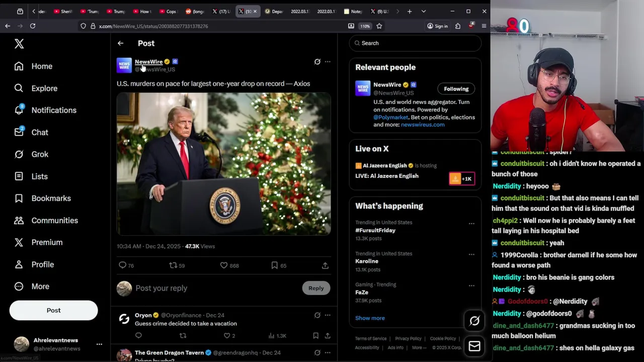Share Oryon's reply
This screenshot has width=644, height=362.
click(x=328, y=335)
